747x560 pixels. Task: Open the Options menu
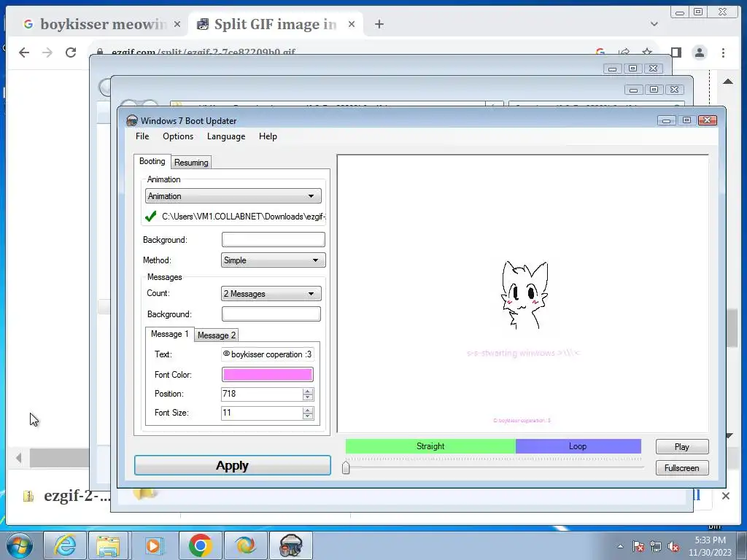coord(178,136)
